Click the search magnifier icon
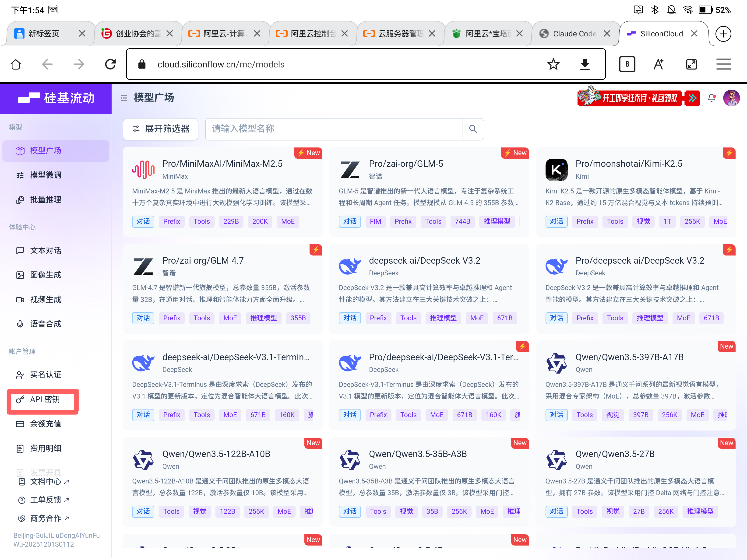Viewport: 747px width, 560px height. point(473,129)
